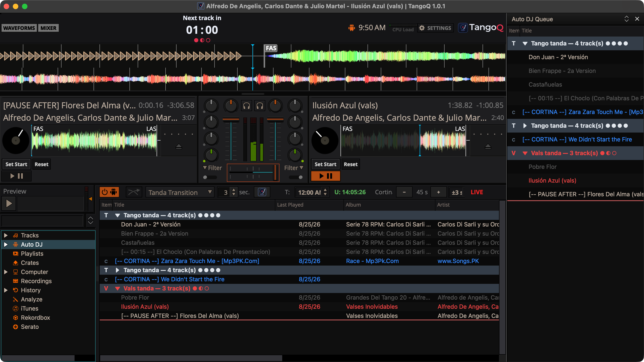The height and width of the screenshot is (362, 644).
Task: Play the Preview deck
Action: [9, 203]
